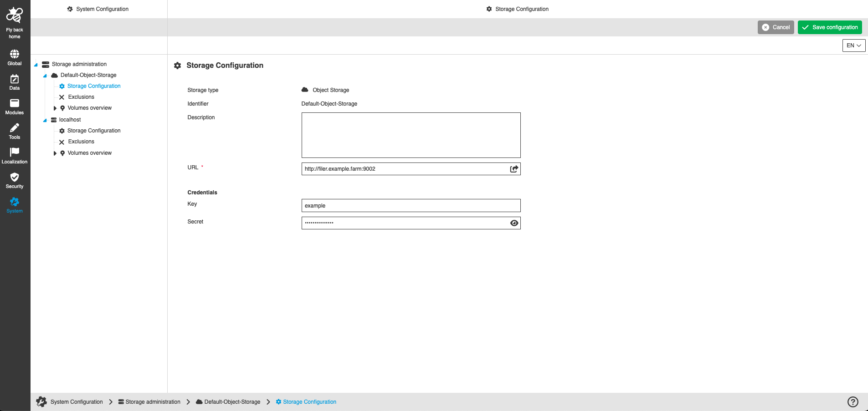868x411 pixels.
Task: Navigate to Default-Object-Storage via the breadcrumb
Action: (232, 401)
